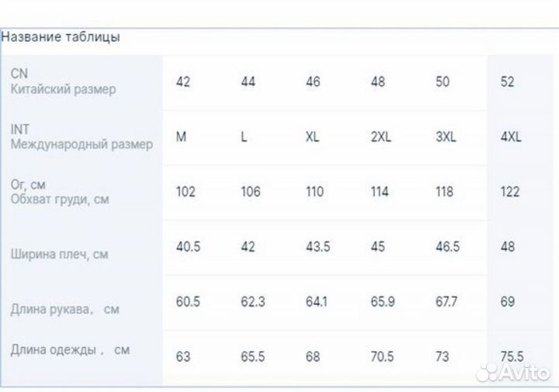Click the M international size cell
The image size is (559, 392).
(x=182, y=137)
